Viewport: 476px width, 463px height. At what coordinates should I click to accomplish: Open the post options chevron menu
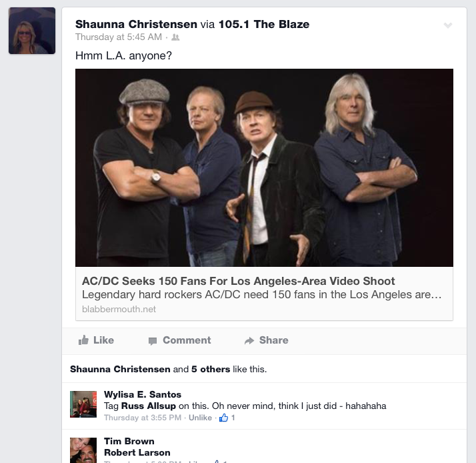click(448, 25)
